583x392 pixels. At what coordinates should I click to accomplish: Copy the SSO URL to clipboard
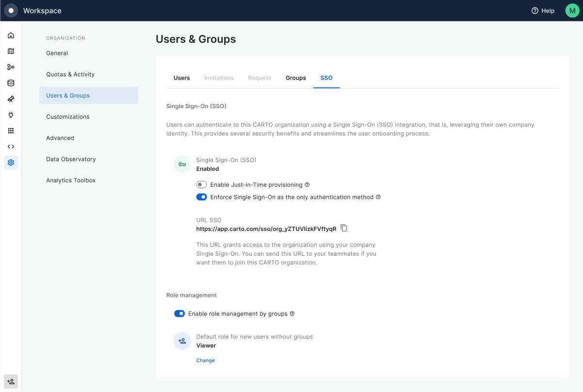pyautogui.click(x=344, y=228)
